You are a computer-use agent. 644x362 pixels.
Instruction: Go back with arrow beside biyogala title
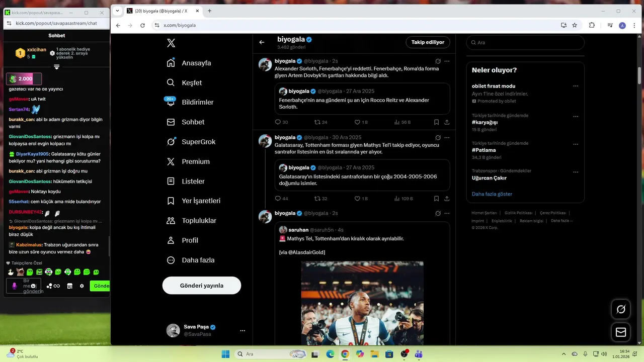tap(262, 42)
